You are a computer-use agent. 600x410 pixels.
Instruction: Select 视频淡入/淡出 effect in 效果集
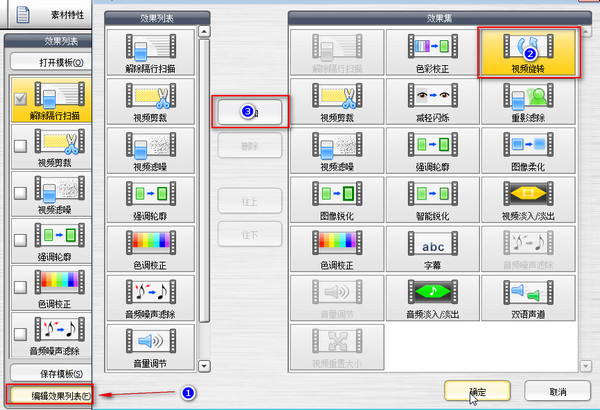pyautogui.click(x=528, y=199)
